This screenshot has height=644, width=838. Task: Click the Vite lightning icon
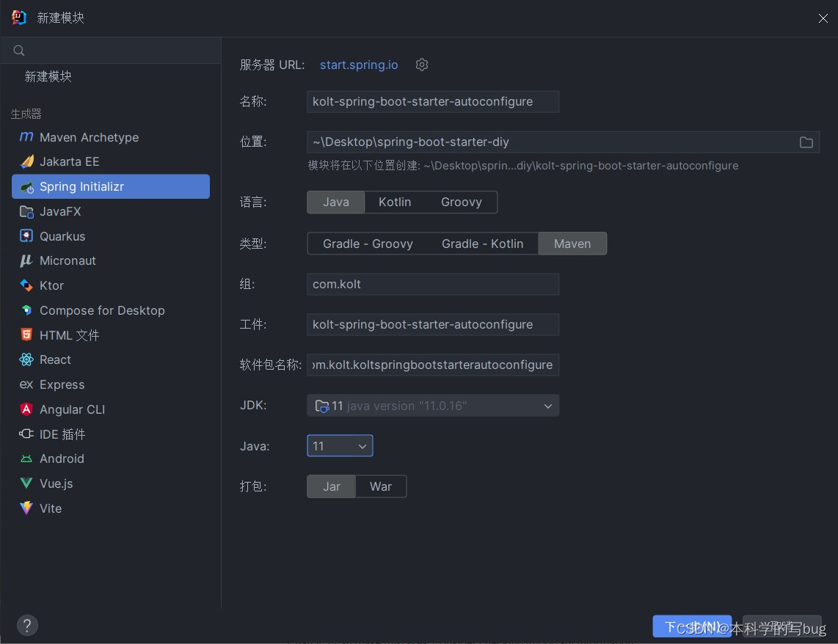(x=26, y=508)
